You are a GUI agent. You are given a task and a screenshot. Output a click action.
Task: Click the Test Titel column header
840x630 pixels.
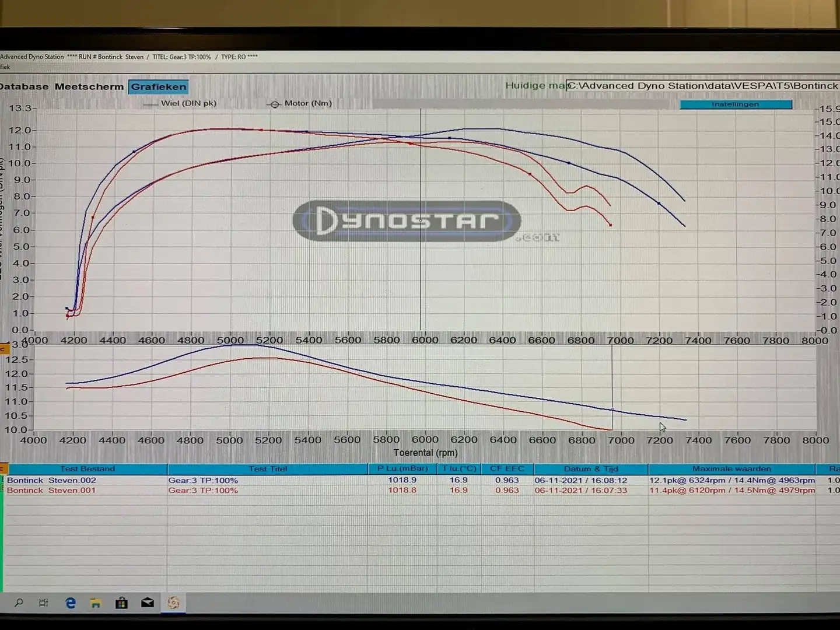coord(268,469)
